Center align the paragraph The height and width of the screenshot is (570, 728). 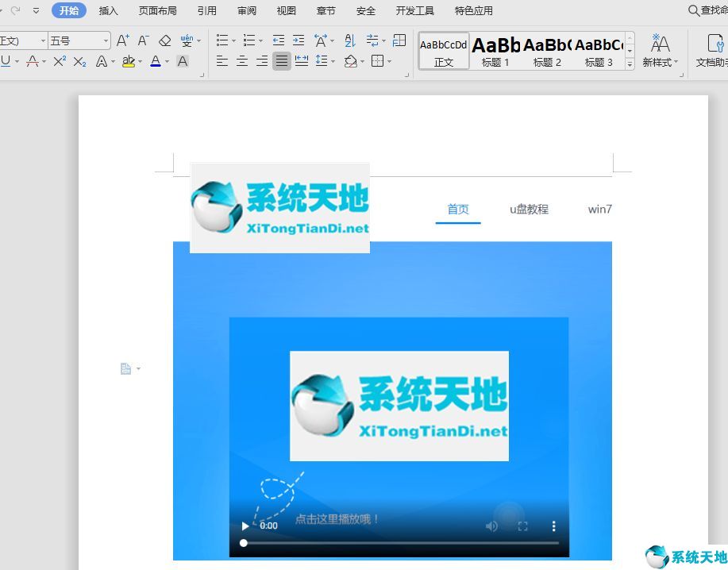click(x=242, y=61)
